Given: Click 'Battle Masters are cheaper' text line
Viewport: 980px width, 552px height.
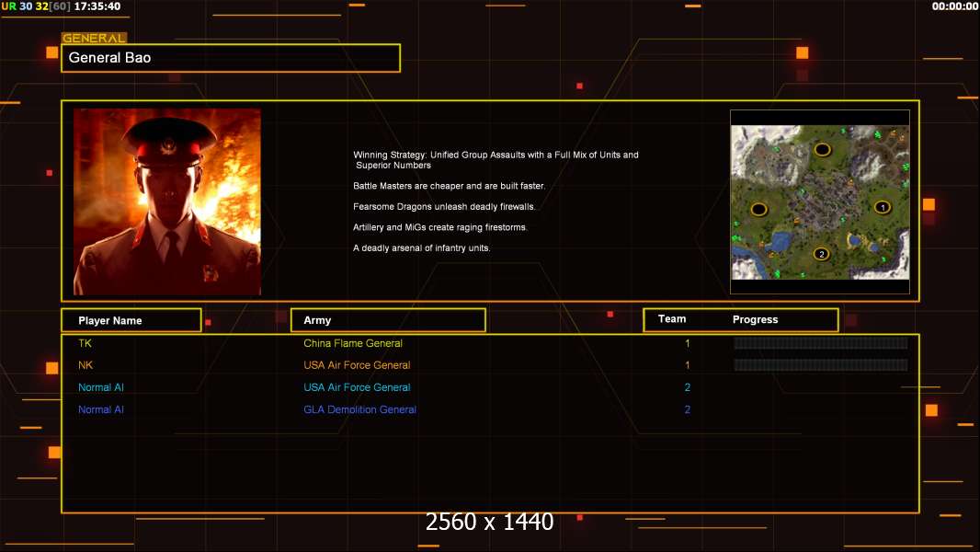Looking at the screenshot, I should pyautogui.click(x=449, y=186).
